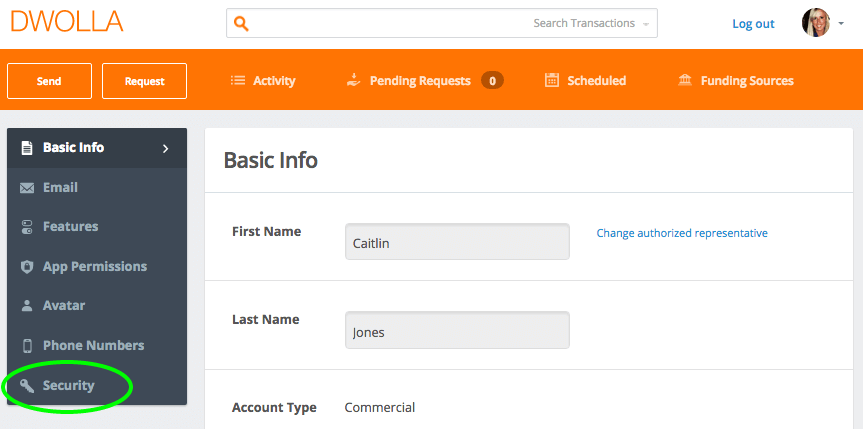Open the profile avatar dropdown arrow
Image resolution: width=863 pixels, height=429 pixels.
click(x=841, y=24)
